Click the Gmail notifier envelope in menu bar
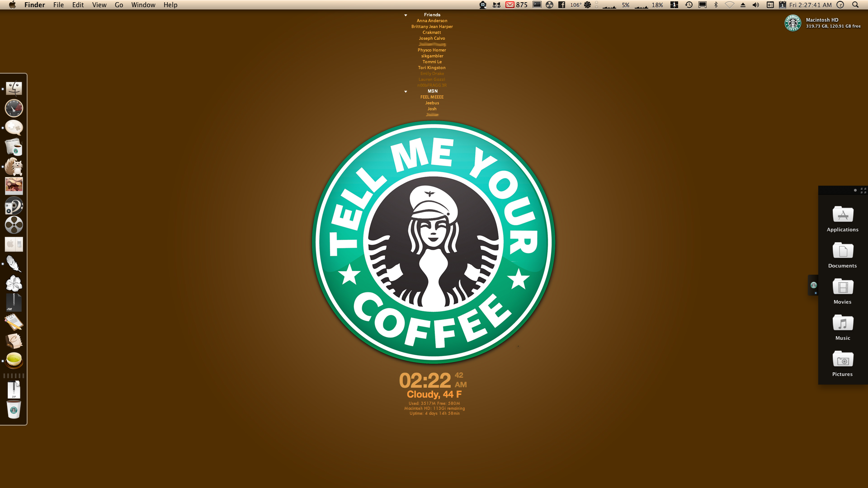The image size is (868, 488). point(509,5)
